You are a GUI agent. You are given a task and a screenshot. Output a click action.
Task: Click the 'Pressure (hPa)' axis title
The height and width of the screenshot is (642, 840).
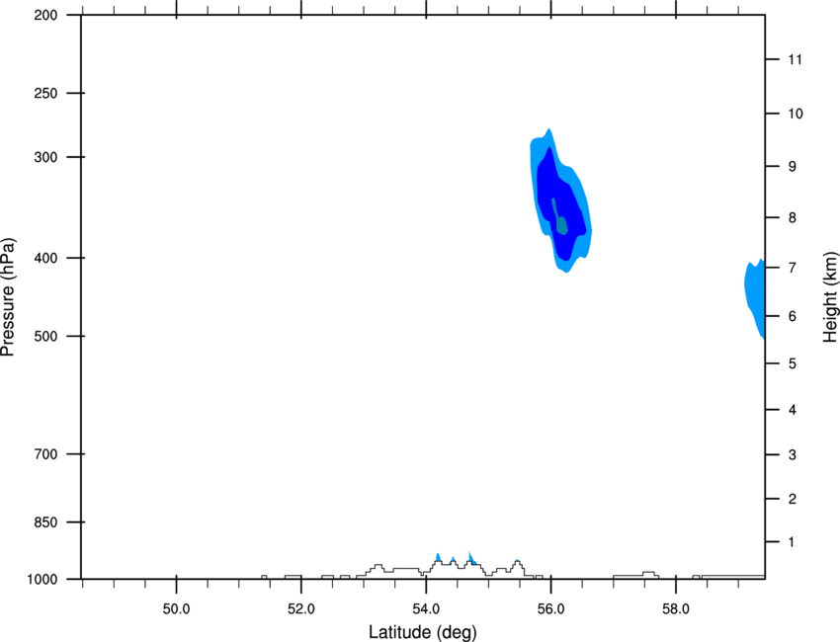8,297
